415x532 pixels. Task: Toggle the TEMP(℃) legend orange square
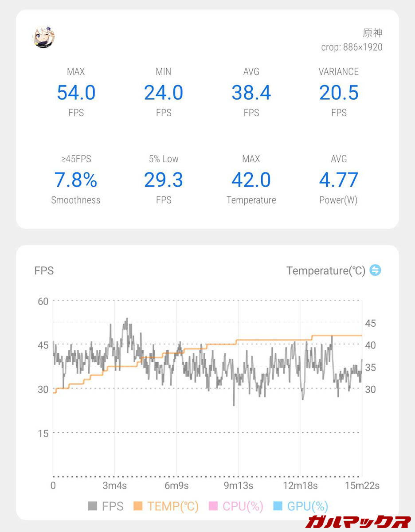[138, 506]
